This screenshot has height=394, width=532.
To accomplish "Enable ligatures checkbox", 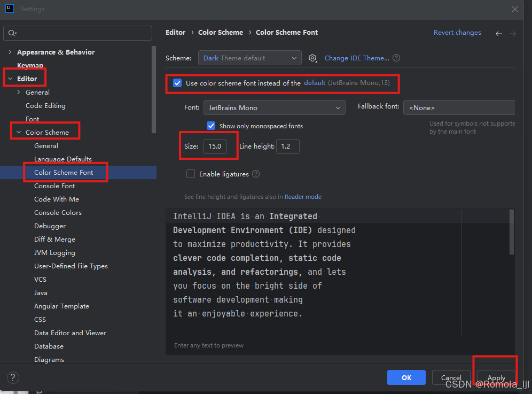I will click(191, 174).
